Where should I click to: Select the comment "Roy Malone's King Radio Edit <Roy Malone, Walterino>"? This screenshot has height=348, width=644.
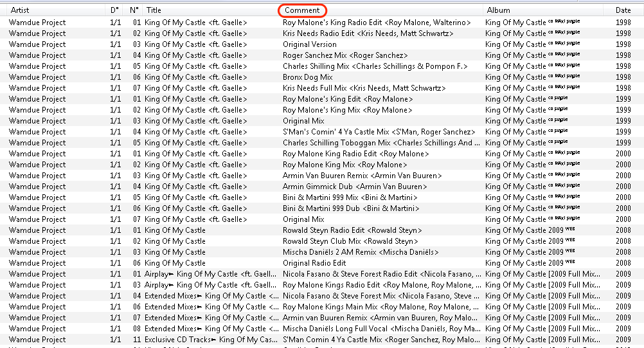coord(377,23)
